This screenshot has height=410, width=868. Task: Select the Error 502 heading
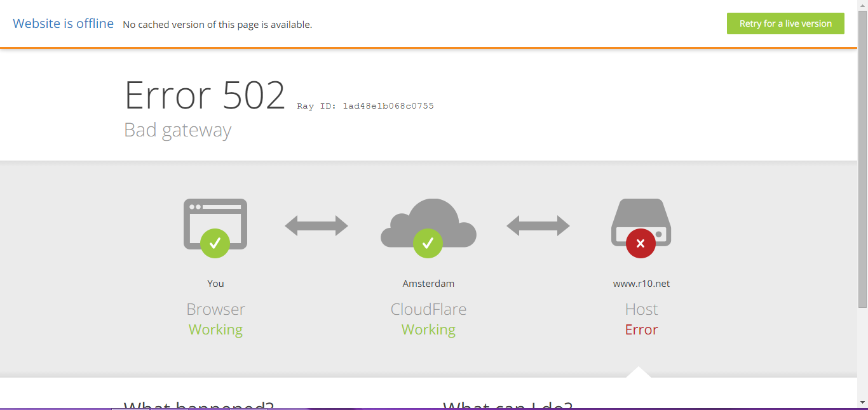tap(205, 95)
